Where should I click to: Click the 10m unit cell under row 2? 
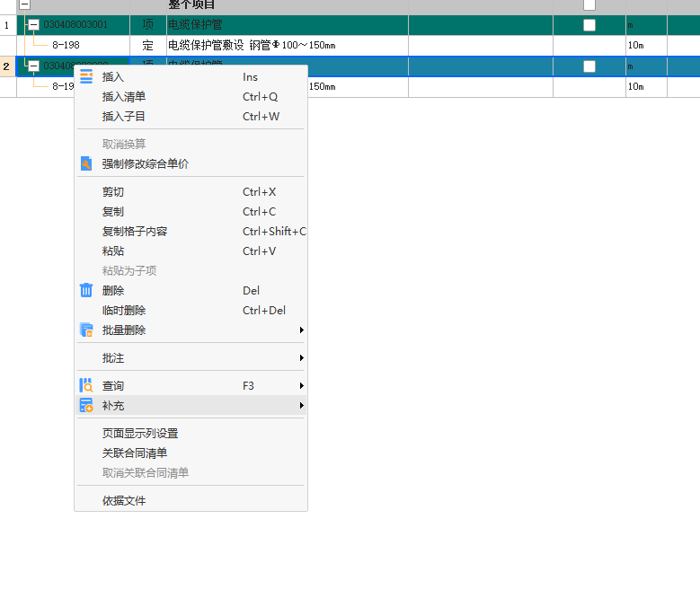pyautogui.click(x=646, y=87)
